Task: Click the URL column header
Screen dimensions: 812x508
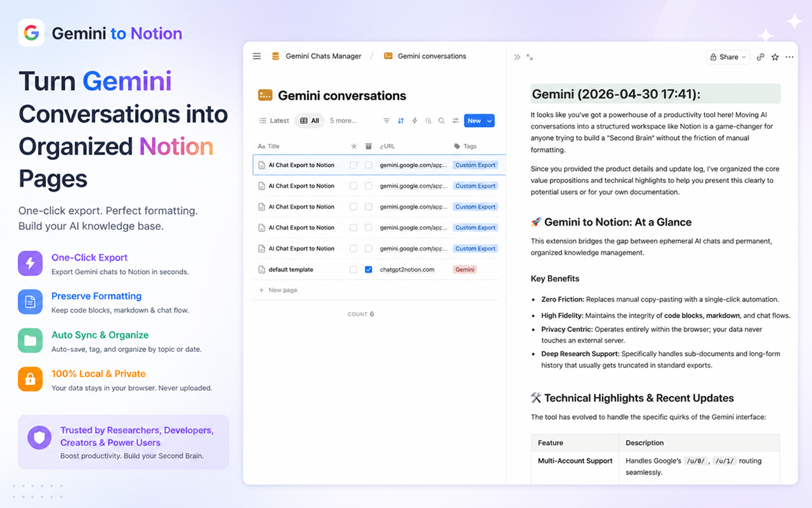Action: coord(388,146)
